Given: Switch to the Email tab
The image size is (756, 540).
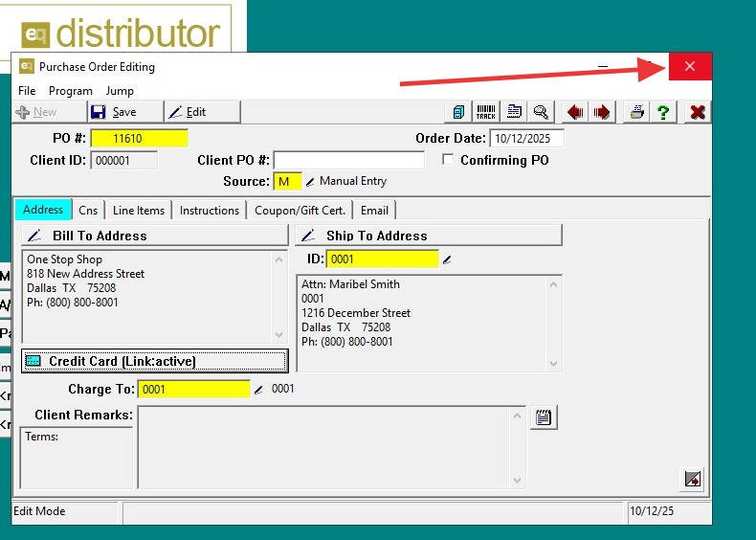Looking at the screenshot, I should coord(374,211).
